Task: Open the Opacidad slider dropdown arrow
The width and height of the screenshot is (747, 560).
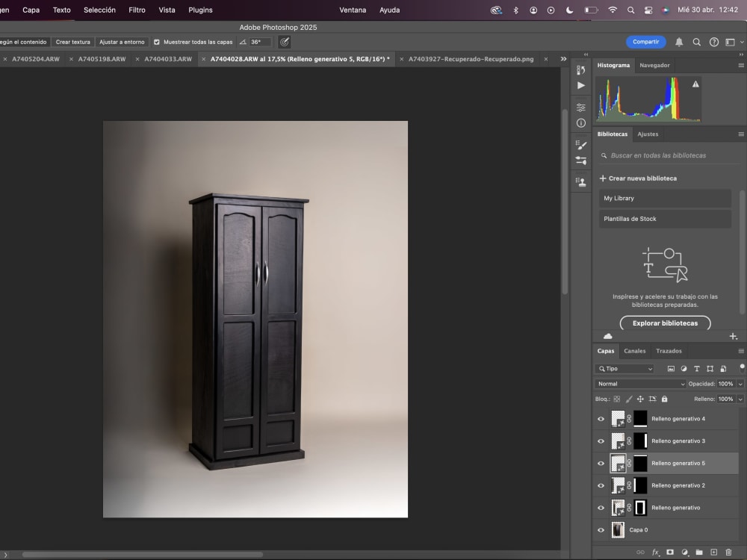Action: [x=740, y=384]
